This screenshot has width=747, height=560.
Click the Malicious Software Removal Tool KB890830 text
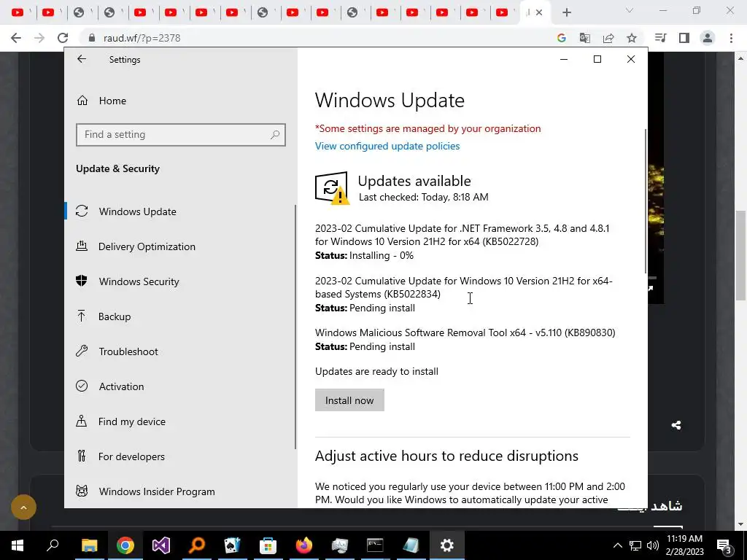465,332
